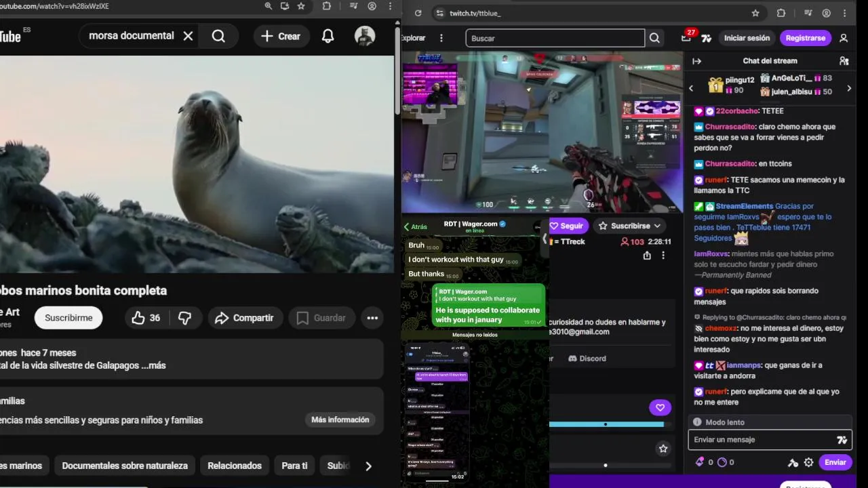Viewport: 868px width, 488px height.
Task: Expand video description with ...más
Action: tap(153, 365)
